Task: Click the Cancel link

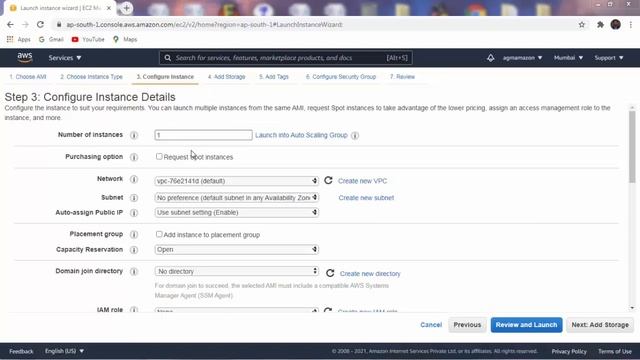Action: 431,325
